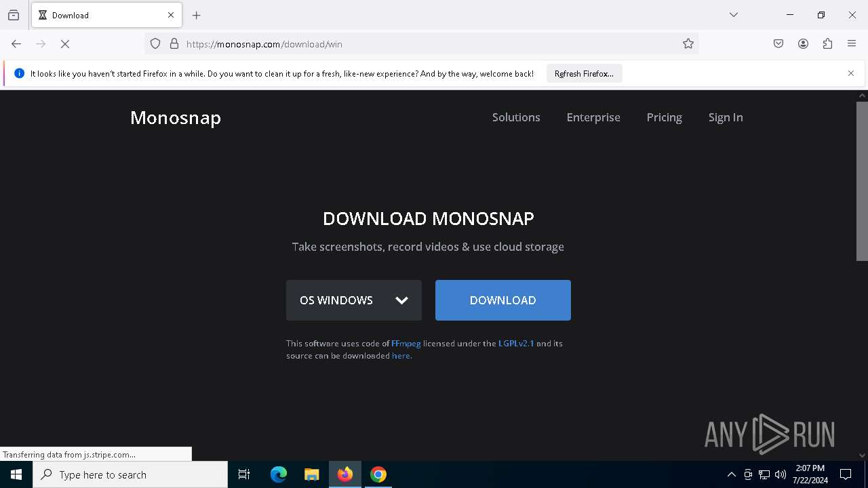Bookmark this page with star icon
Viewport: 868px width, 488px height.
pos(688,44)
